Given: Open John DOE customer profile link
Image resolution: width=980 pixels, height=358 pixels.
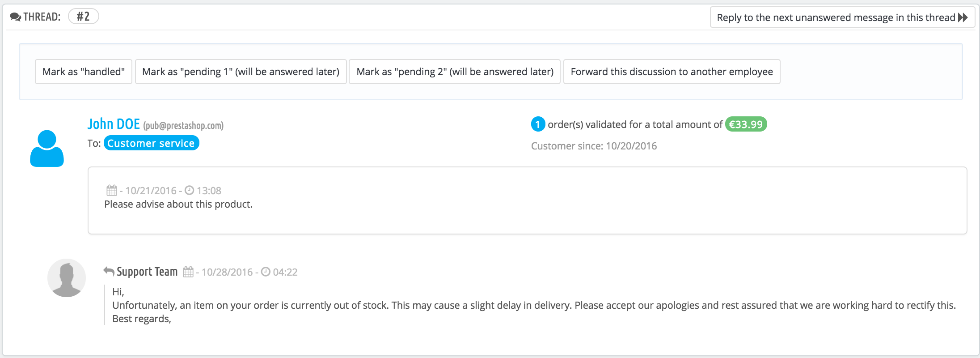Looking at the screenshot, I should [114, 124].
